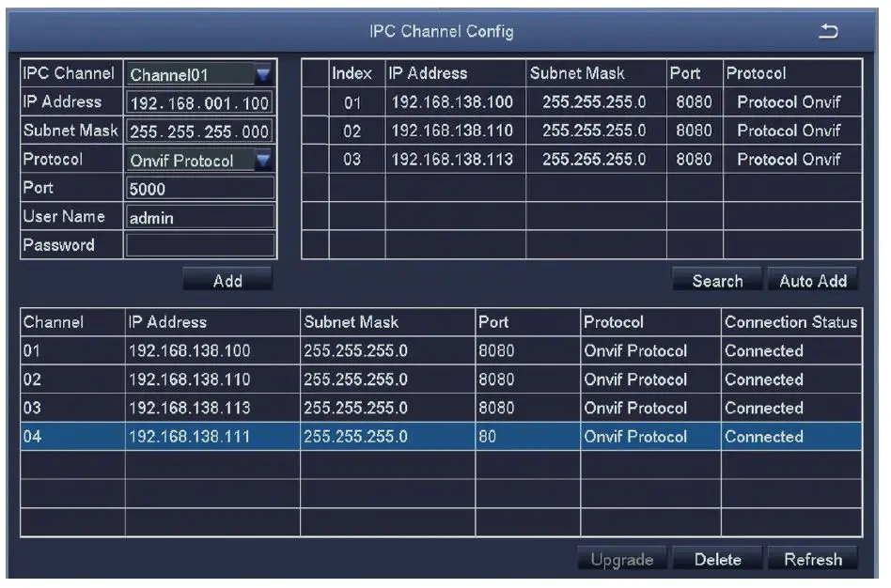Click the Auto Add button
The image size is (891, 588).
pos(814,279)
